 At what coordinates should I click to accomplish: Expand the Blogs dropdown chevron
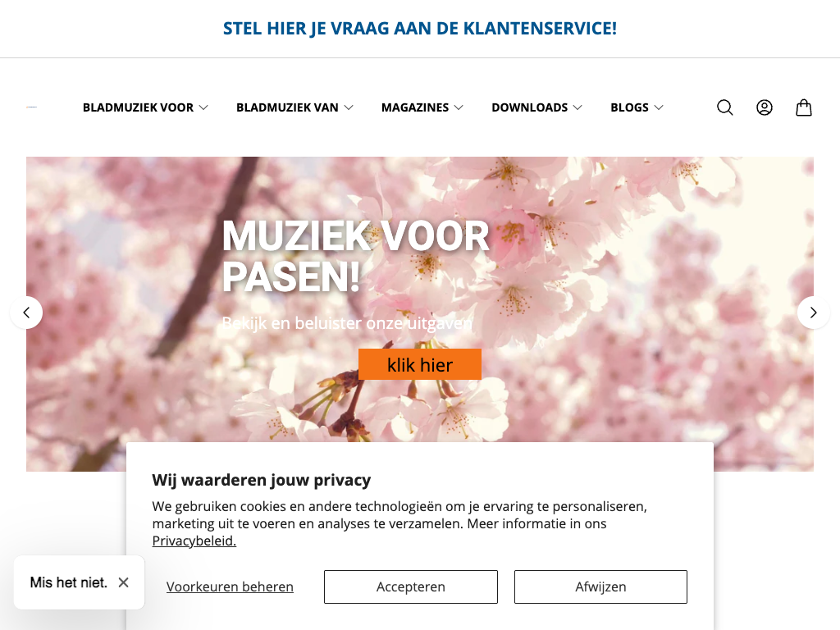click(659, 107)
